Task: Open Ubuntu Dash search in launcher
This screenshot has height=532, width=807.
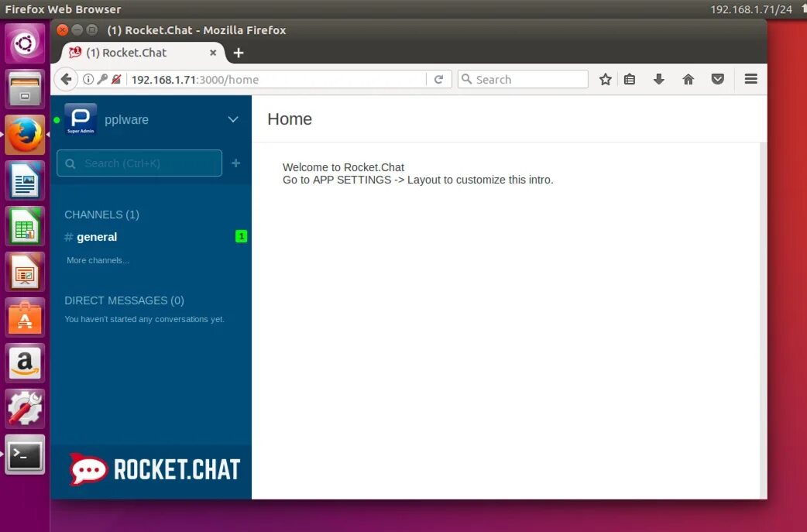Action: coord(25,43)
